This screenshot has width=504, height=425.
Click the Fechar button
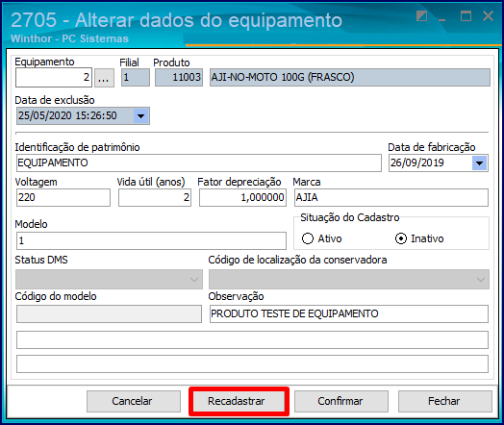(x=445, y=401)
